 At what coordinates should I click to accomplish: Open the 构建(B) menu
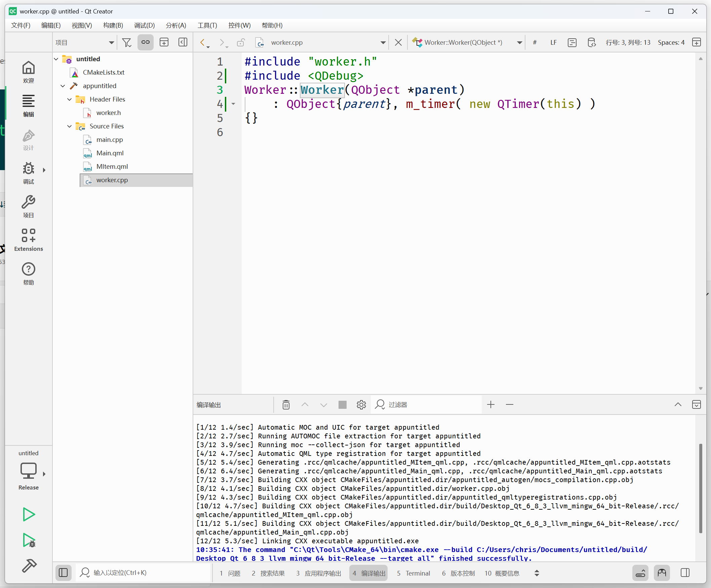coord(113,26)
